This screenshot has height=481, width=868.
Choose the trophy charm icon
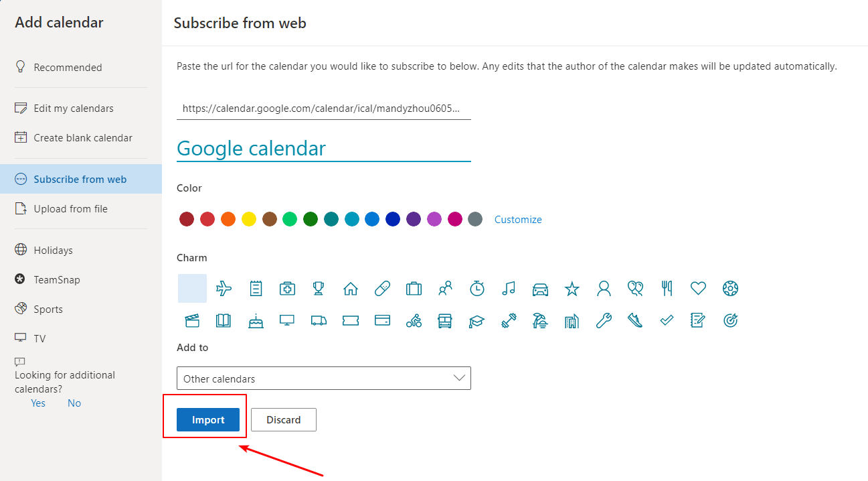pyautogui.click(x=319, y=289)
